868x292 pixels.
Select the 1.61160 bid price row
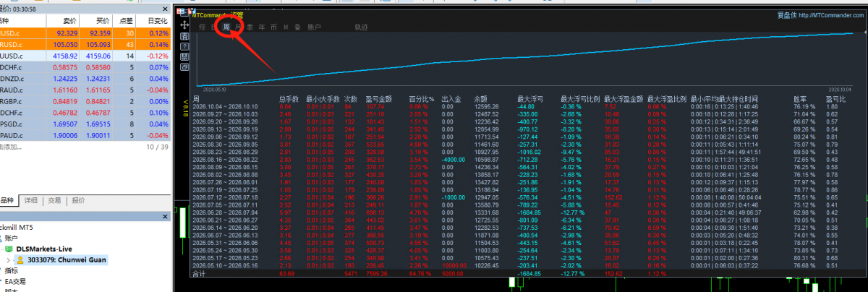tap(84, 90)
